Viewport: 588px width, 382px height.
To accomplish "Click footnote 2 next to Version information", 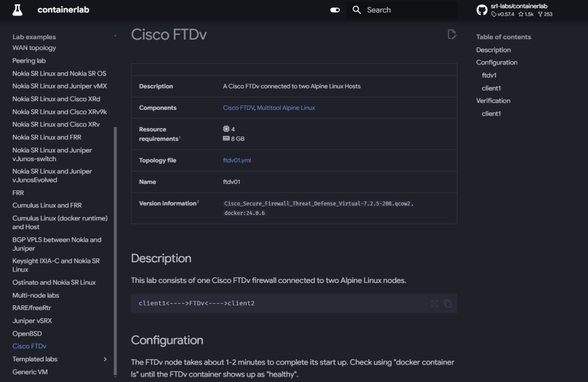I will point(198,202).
